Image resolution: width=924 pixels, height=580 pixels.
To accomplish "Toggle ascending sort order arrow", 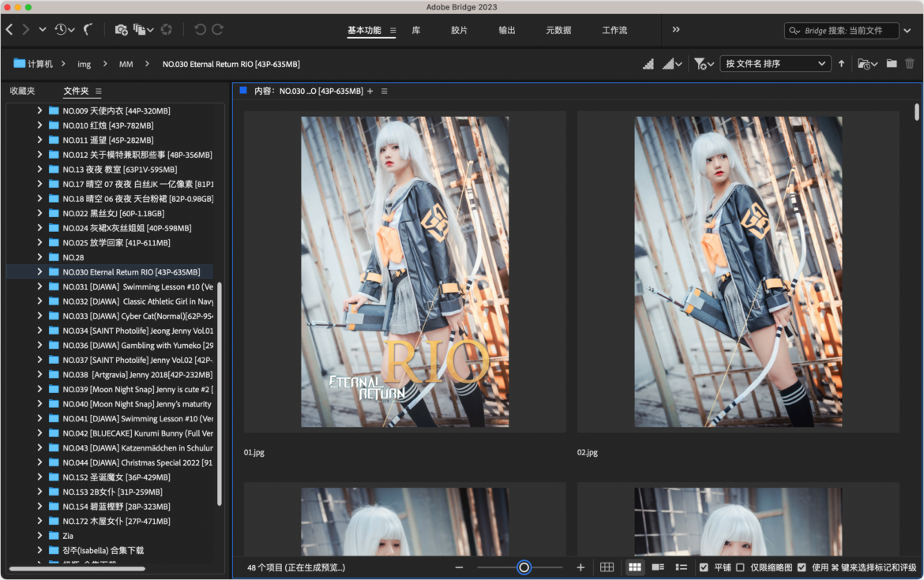I will [841, 64].
